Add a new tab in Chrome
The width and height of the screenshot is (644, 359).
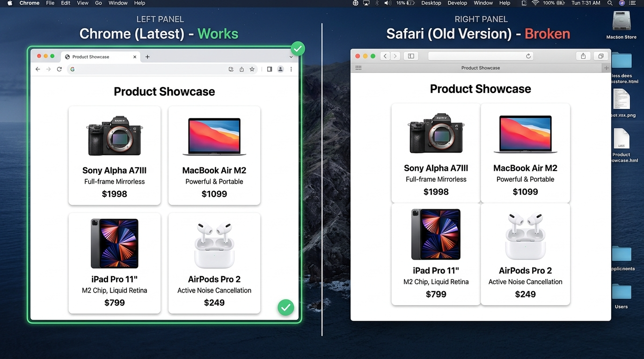pyautogui.click(x=147, y=57)
